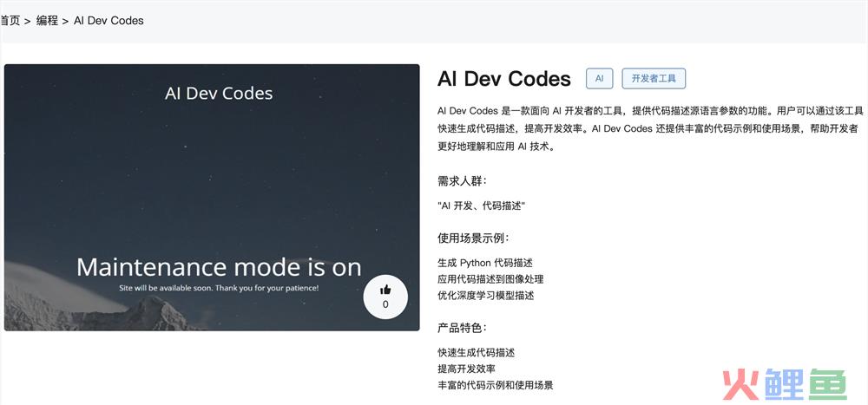Click the AI Dev Codes page heading
The image size is (868, 405).
[503, 79]
